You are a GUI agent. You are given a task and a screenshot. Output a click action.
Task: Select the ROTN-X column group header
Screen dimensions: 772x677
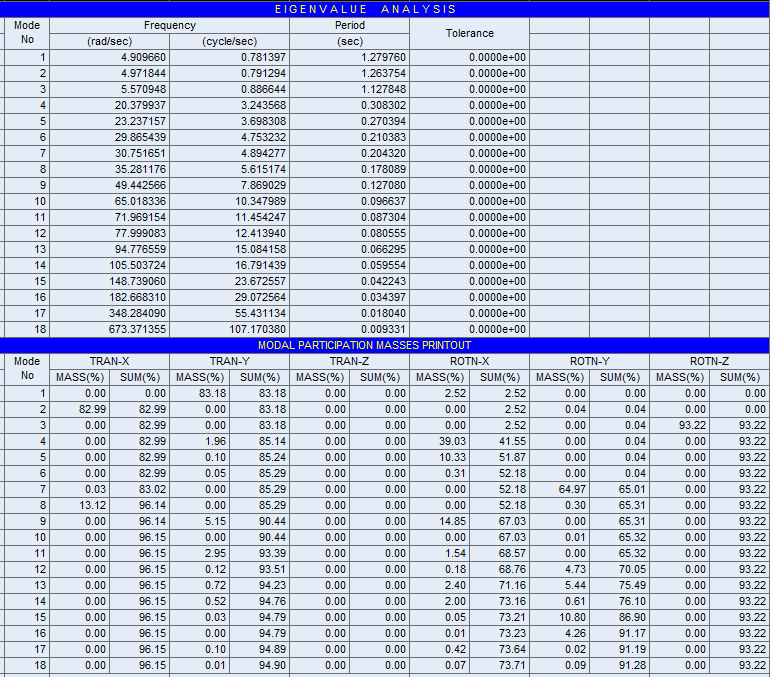pos(470,361)
